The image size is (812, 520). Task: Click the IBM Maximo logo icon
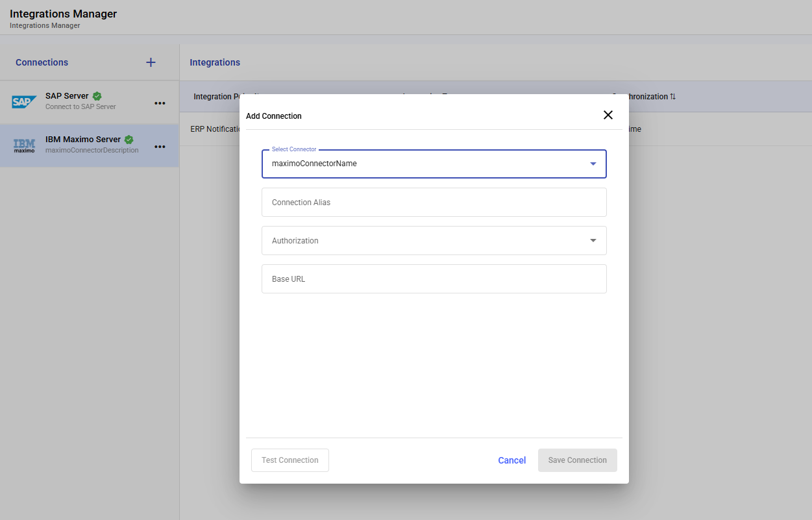tap(25, 145)
